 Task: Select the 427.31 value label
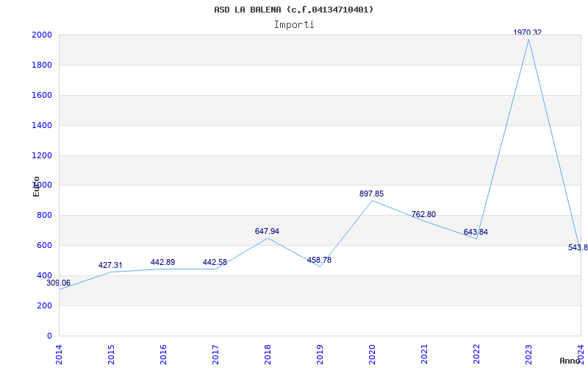coord(110,266)
